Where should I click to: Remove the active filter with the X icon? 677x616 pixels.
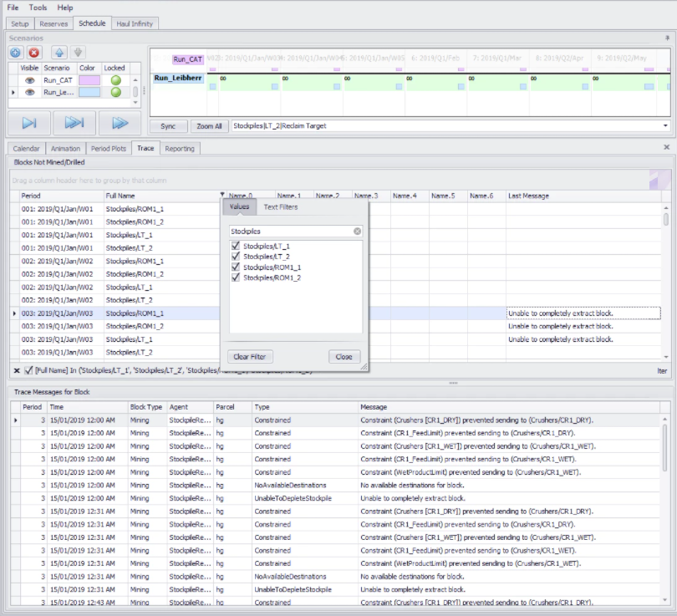[18, 370]
